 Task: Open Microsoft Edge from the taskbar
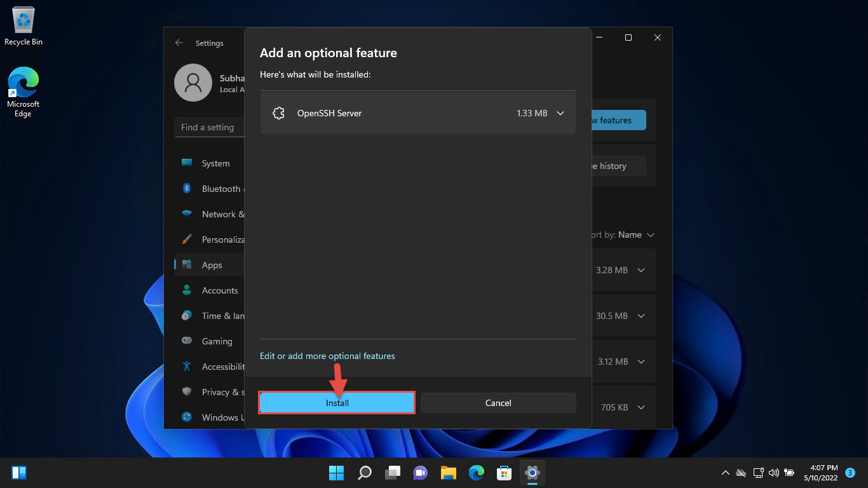tap(476, 472)
